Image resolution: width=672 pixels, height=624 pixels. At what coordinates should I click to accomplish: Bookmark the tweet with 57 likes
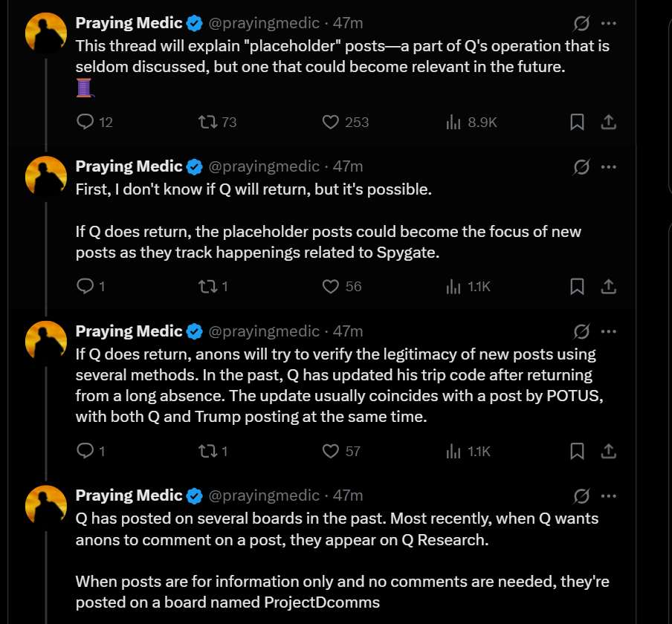coord(577,450)
